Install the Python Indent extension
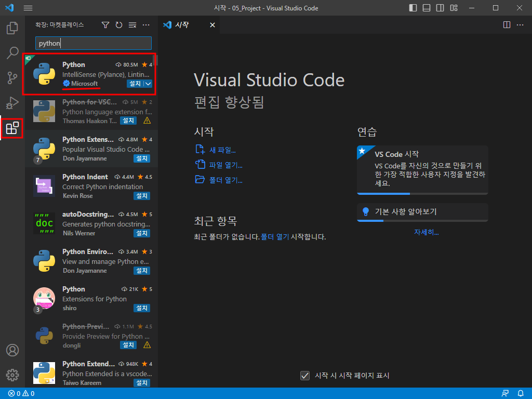 click(142, 196)
